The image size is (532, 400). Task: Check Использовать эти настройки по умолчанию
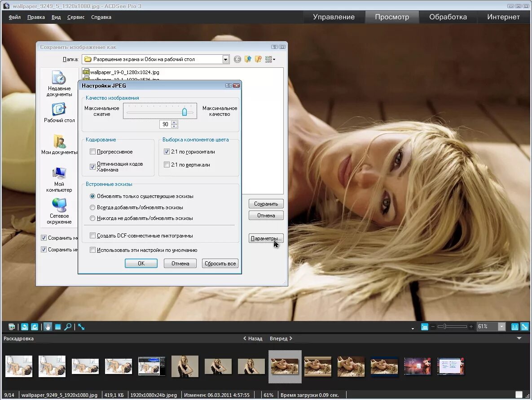coord(92,250)
